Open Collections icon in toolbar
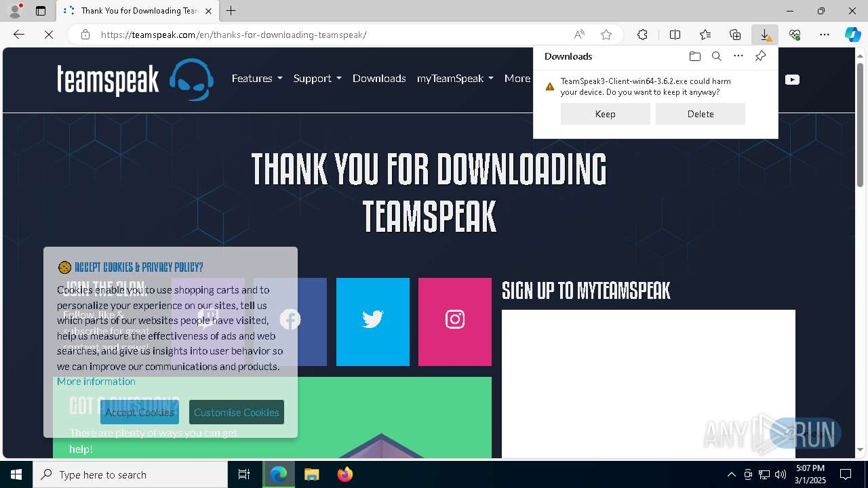The image size is (868, 488). [x=735, y=35]
